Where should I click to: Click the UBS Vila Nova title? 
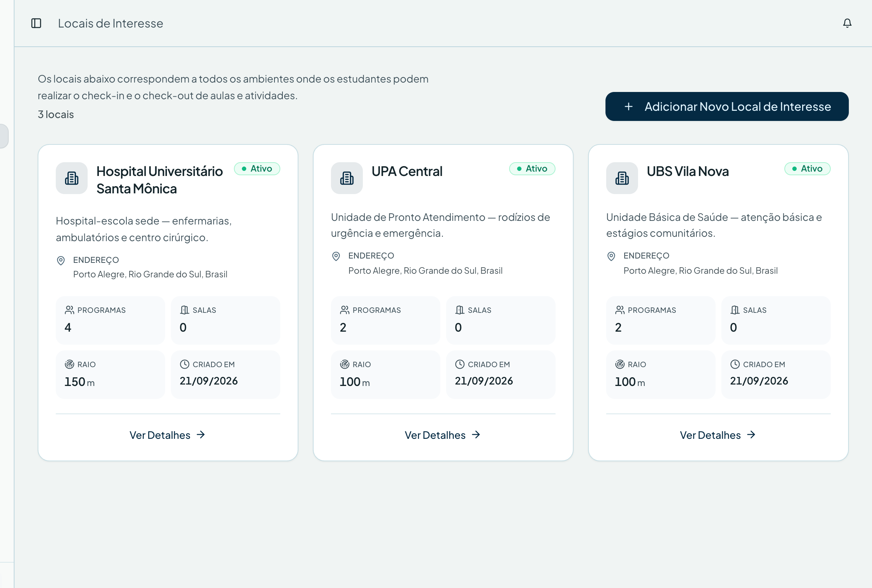pos(688,171)
